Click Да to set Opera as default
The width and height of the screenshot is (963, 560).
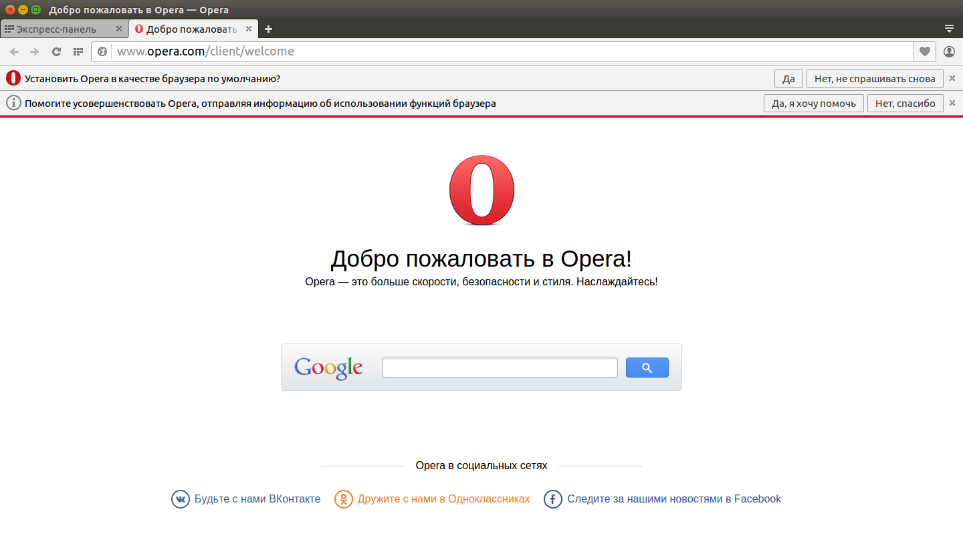click(788, 78)
